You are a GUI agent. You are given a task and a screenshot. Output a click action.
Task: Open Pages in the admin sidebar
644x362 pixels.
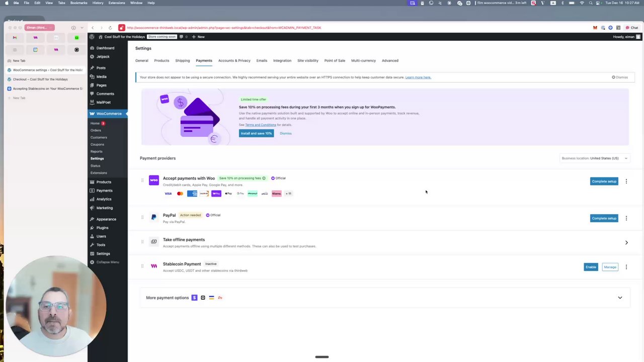point(101,85)
